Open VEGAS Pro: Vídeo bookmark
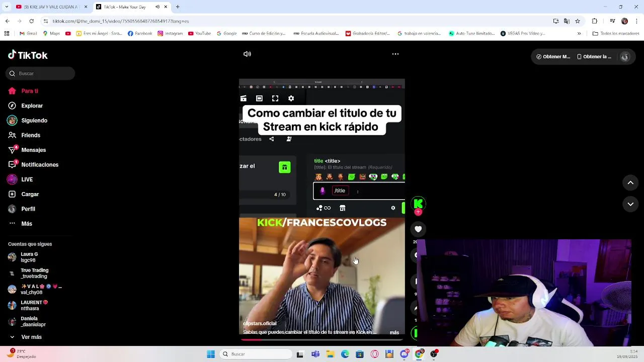This screenshot has height=362, width=644. click(x=523, y=34)
